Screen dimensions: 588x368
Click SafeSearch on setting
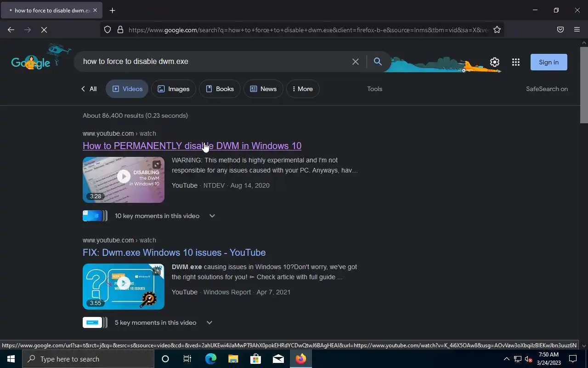547,89
